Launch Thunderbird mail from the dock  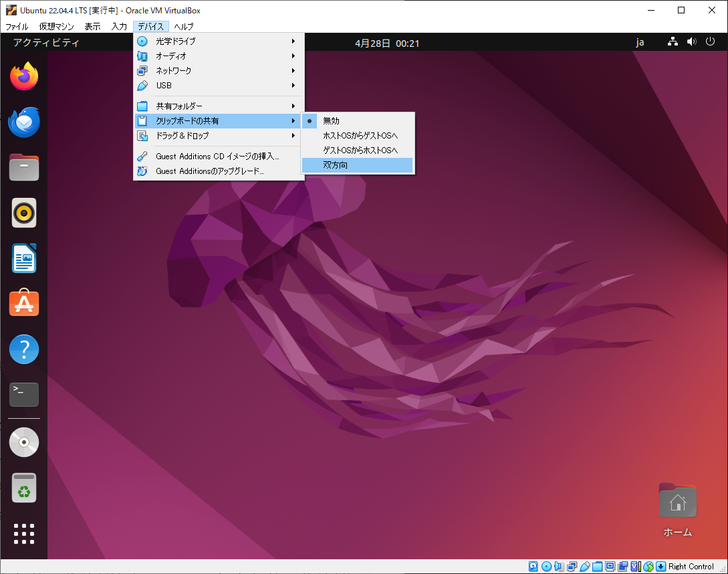pos(24,122)
